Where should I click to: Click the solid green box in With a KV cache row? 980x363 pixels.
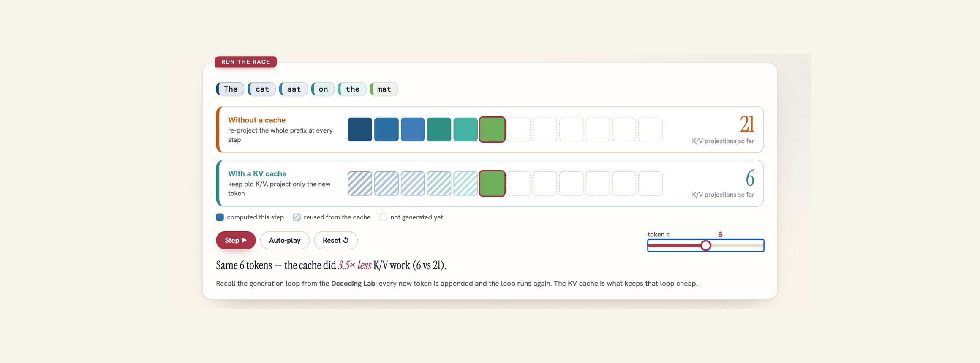pyautogui.click(x=492, y=183)
